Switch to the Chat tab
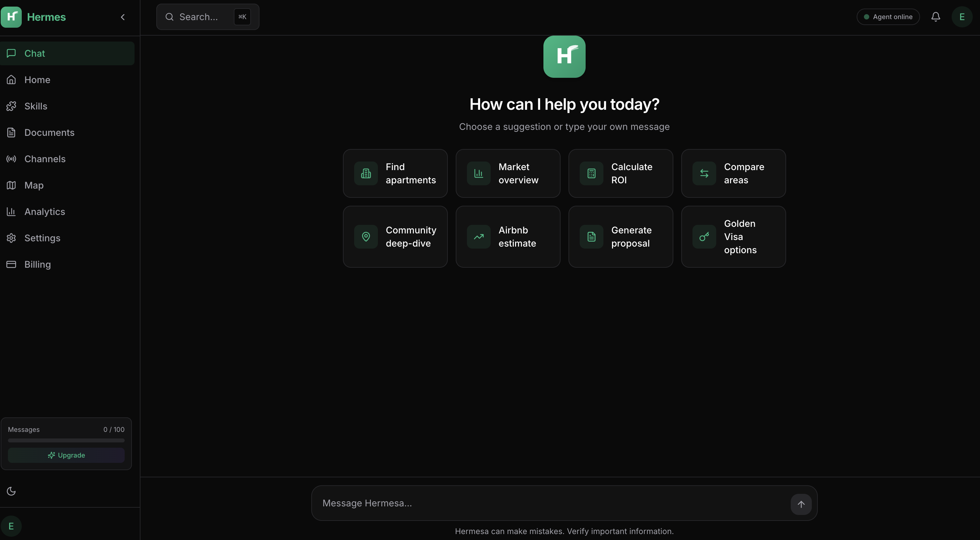 tap(35, 53)
